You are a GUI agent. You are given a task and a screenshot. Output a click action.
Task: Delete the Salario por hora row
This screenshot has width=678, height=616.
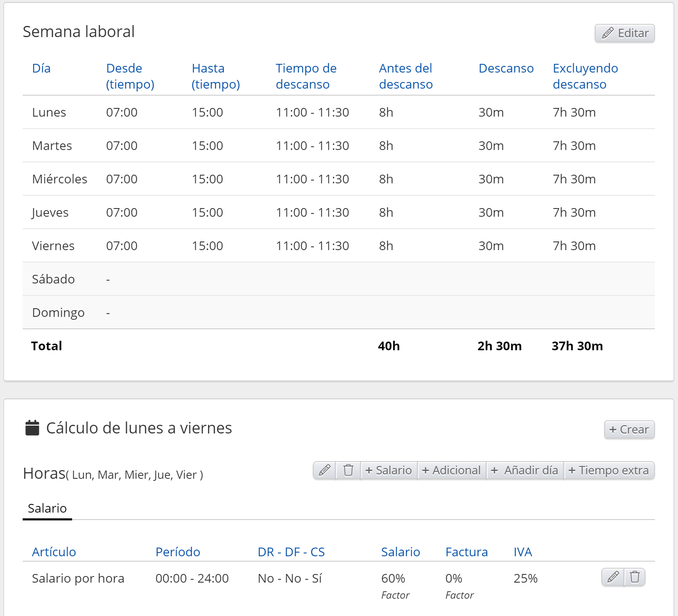[635, 577]
